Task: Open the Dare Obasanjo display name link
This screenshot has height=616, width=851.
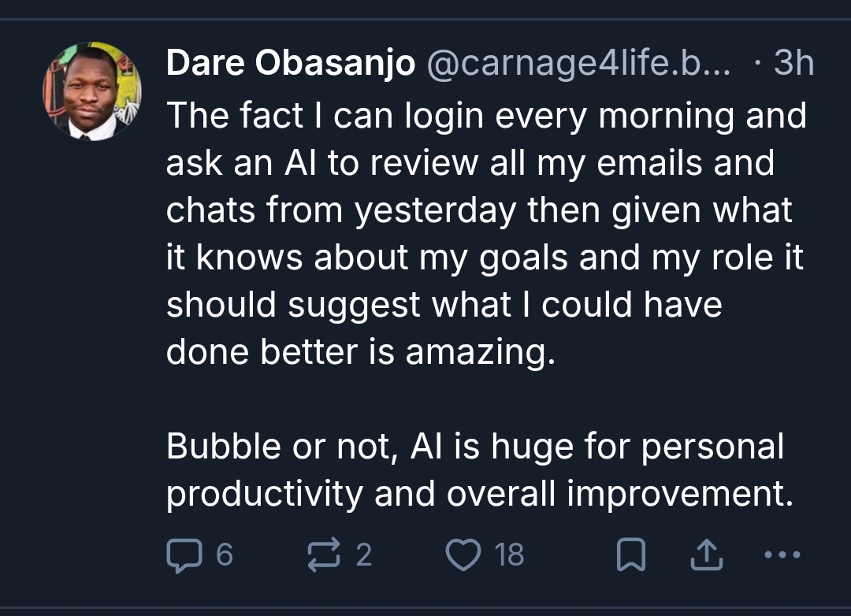Action: tap(291, 65)
